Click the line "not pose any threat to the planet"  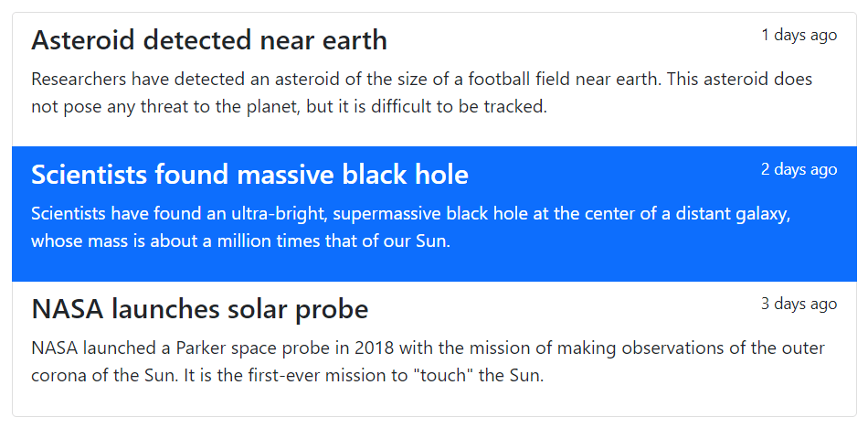tap(289, 107)
